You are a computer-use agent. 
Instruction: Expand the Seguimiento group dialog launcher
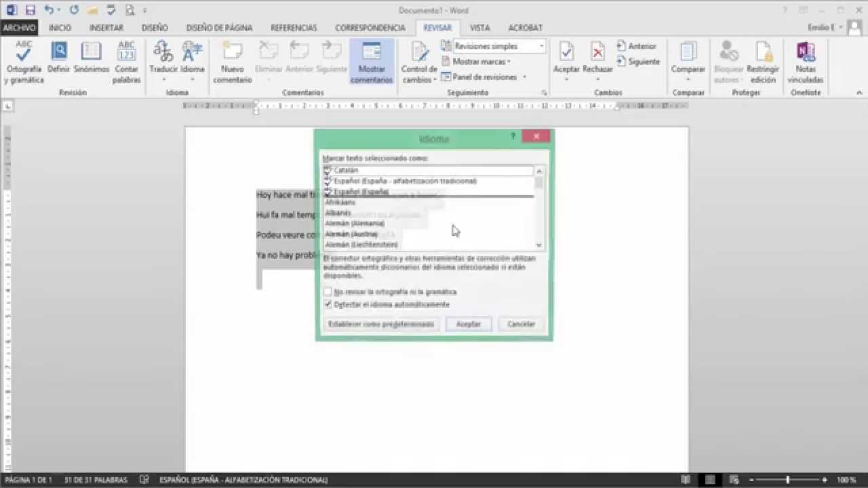pyautogui.click(x=543, y=92)
